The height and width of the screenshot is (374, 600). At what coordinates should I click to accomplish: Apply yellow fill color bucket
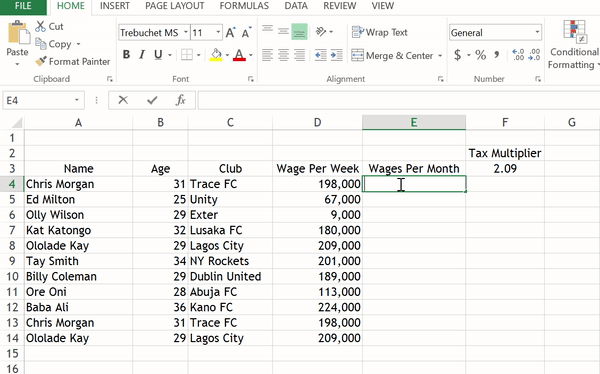point(216,55)
